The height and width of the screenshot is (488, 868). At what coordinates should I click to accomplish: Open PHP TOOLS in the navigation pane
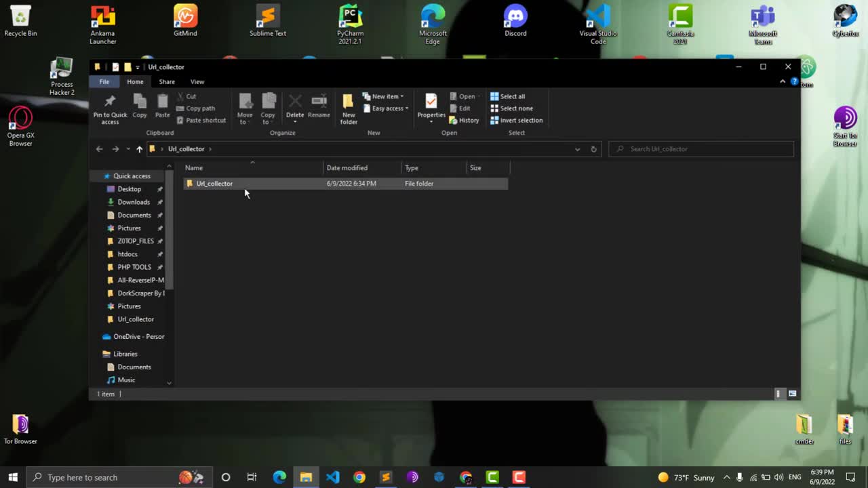point(134,267)
